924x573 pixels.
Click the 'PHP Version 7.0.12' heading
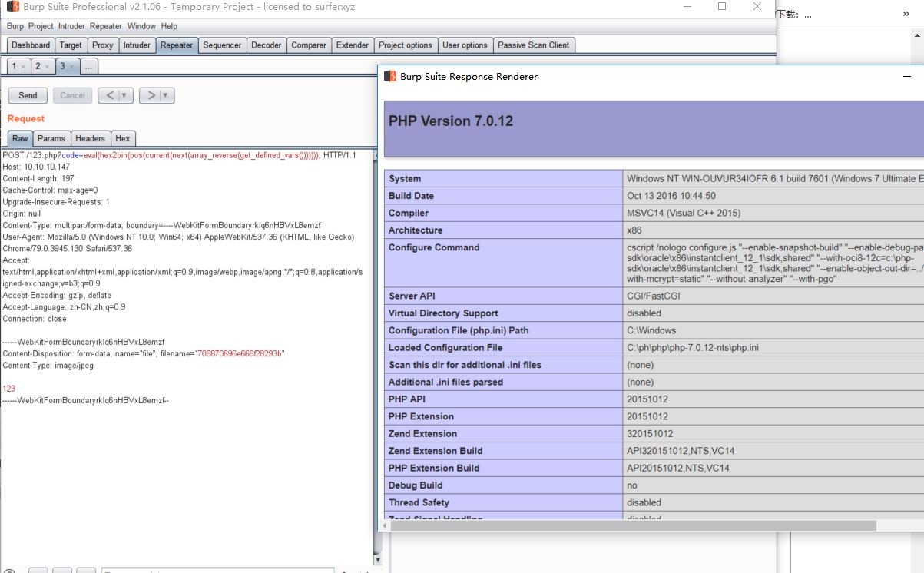pos(451,121)
